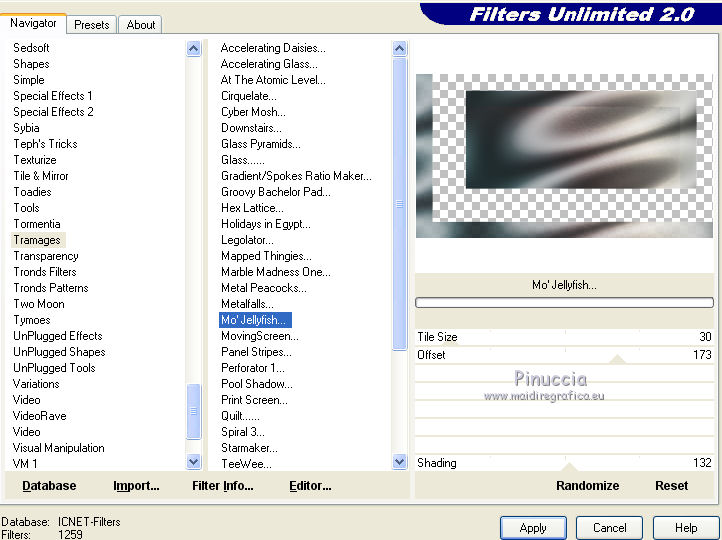Click up arrow of filter list scrollbar
Image resolution: width=722 pixels, height=540 pixels.
coord(400,48)
